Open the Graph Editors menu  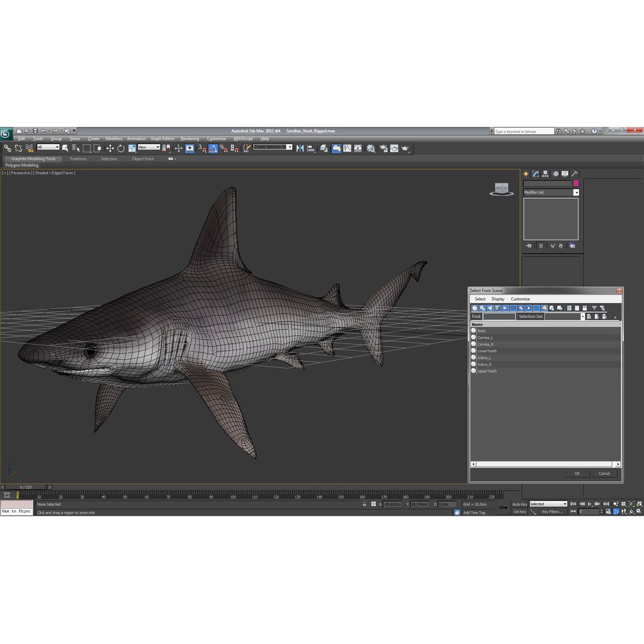coord(162,139)
